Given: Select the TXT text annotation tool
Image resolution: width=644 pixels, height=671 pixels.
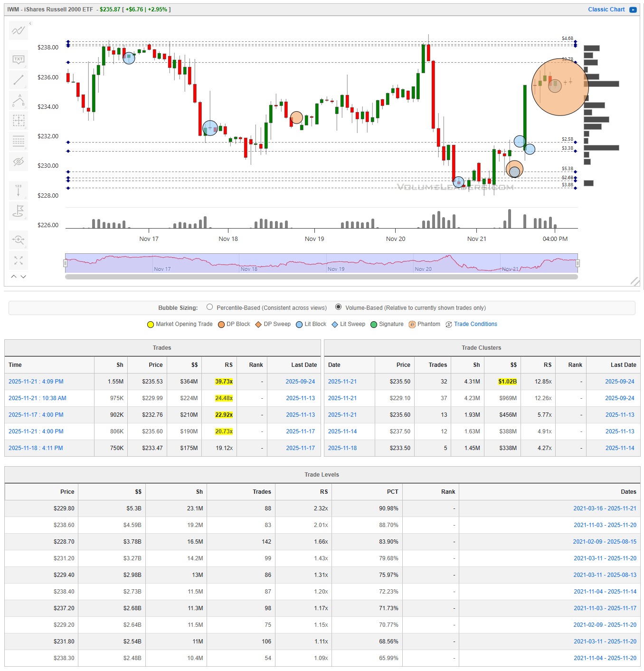Looking at the screenshot, I should click(19, 59).
